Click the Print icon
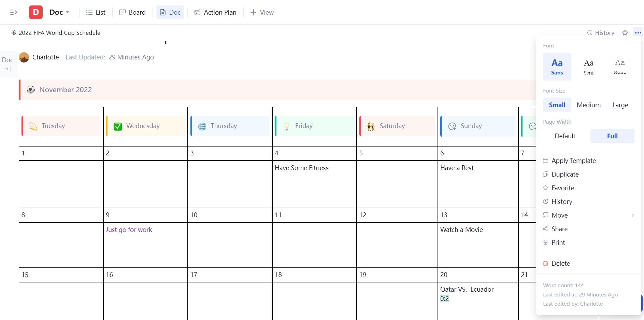 pos(545,242)
